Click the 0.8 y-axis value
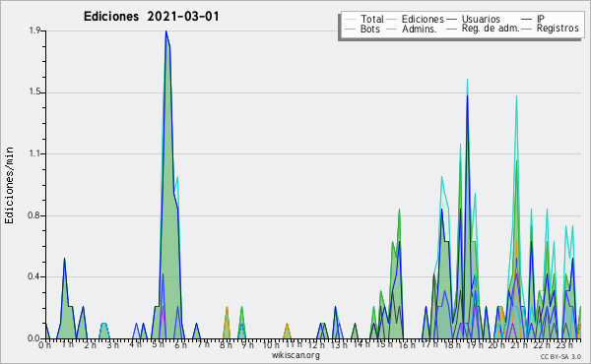Image resolution: width=591 pixels, height=364 pixels. 34,215
